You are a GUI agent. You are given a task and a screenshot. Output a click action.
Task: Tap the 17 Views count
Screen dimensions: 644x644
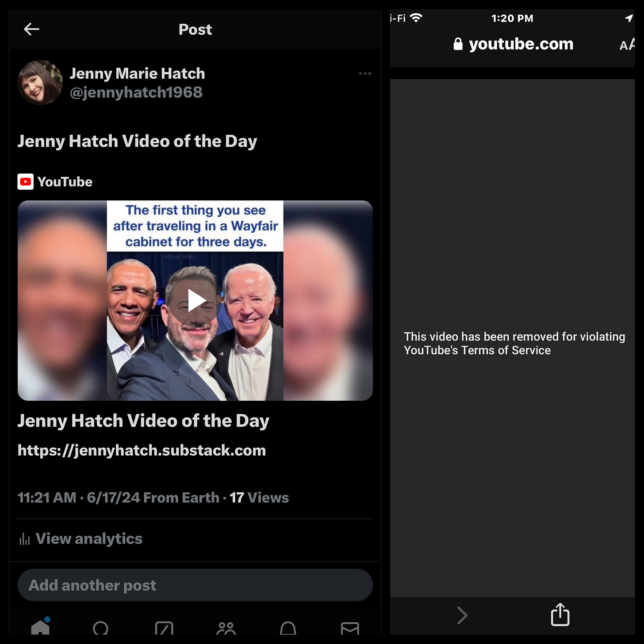pos(259,498)
